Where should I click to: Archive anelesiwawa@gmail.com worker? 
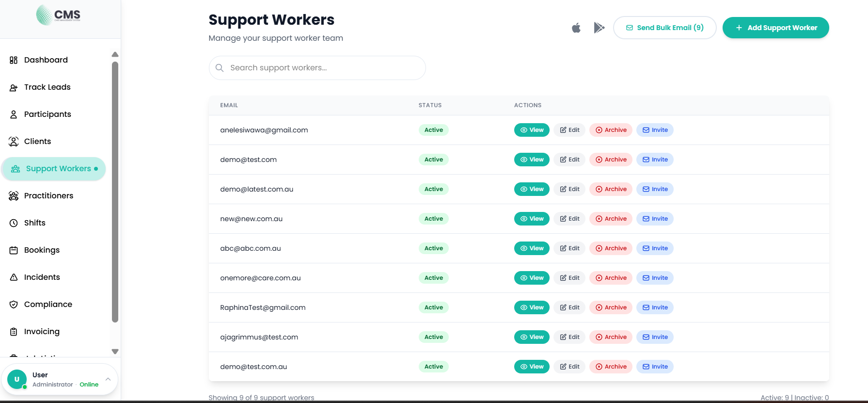tap(611, 130)
